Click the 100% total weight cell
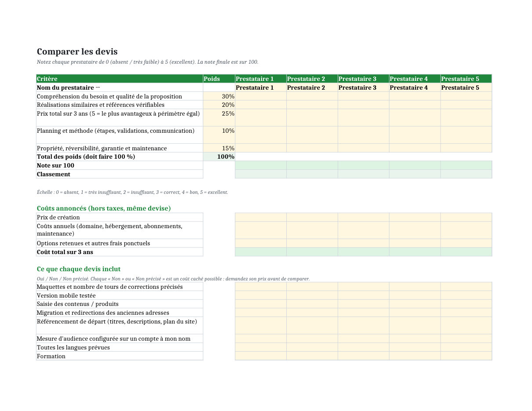Screen dimensions: 532x411 (x=219, y=156)
